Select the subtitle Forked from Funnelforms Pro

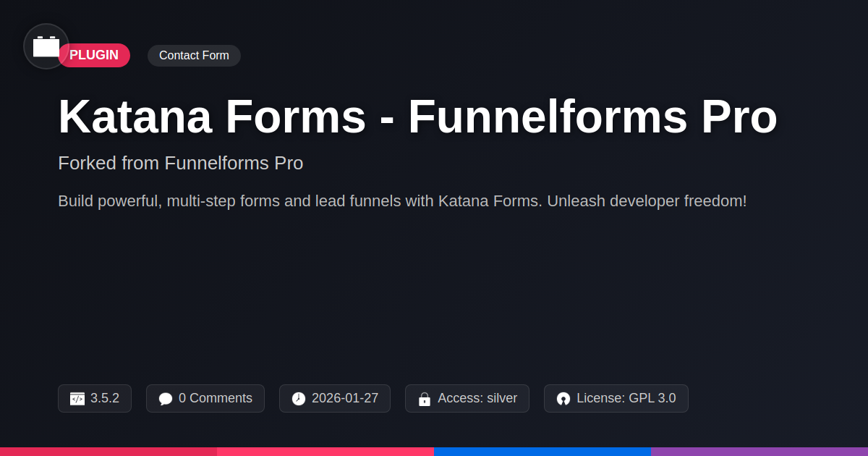(x=180, y=164)
